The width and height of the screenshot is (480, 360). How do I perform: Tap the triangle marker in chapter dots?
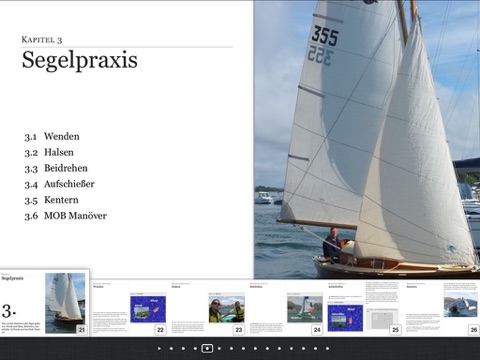coord(159,349)
